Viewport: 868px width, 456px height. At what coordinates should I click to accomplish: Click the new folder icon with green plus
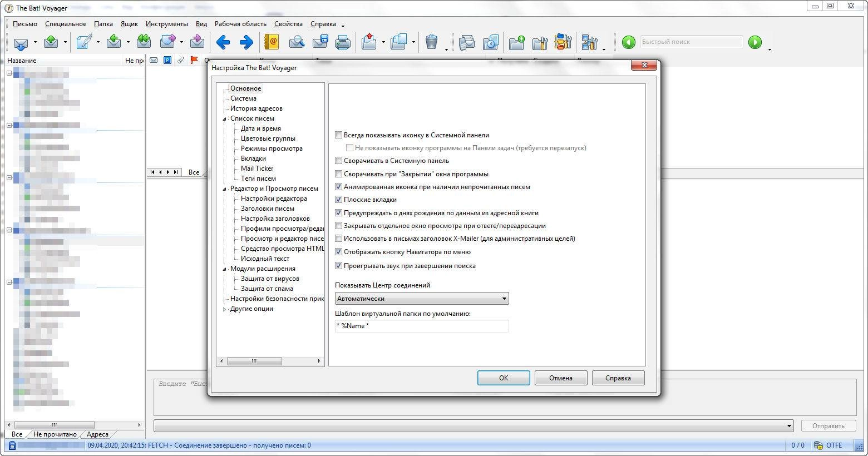517,42
